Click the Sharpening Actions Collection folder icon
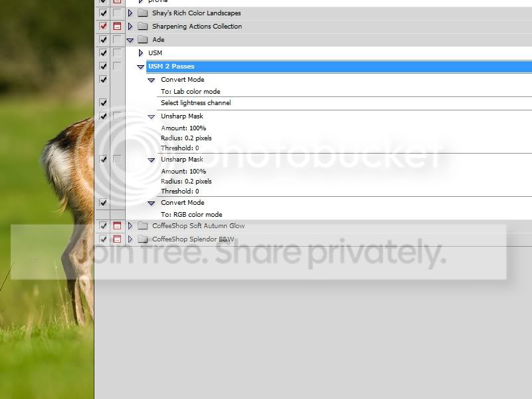 [142, 27]
